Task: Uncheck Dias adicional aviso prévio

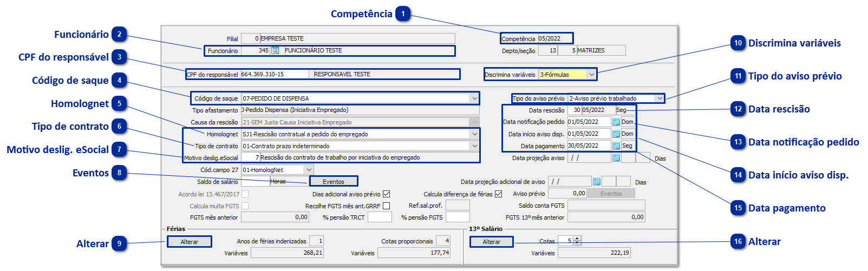Action: [386, 194]
